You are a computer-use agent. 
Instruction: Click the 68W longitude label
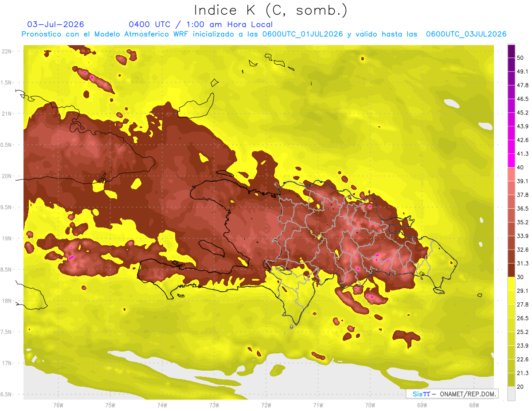coord(474,405)
